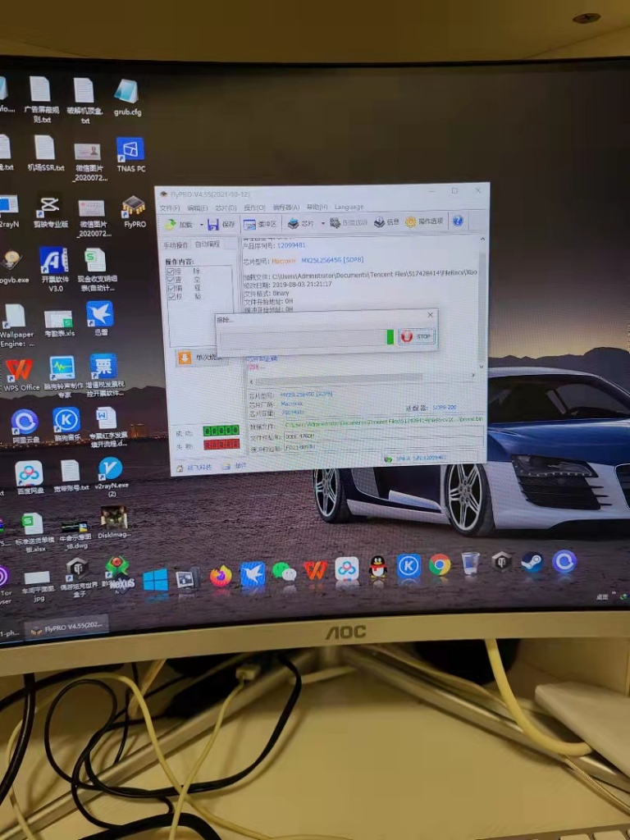Open the 芯片(D) menu

pyautogui.click(x=226, y=208)
